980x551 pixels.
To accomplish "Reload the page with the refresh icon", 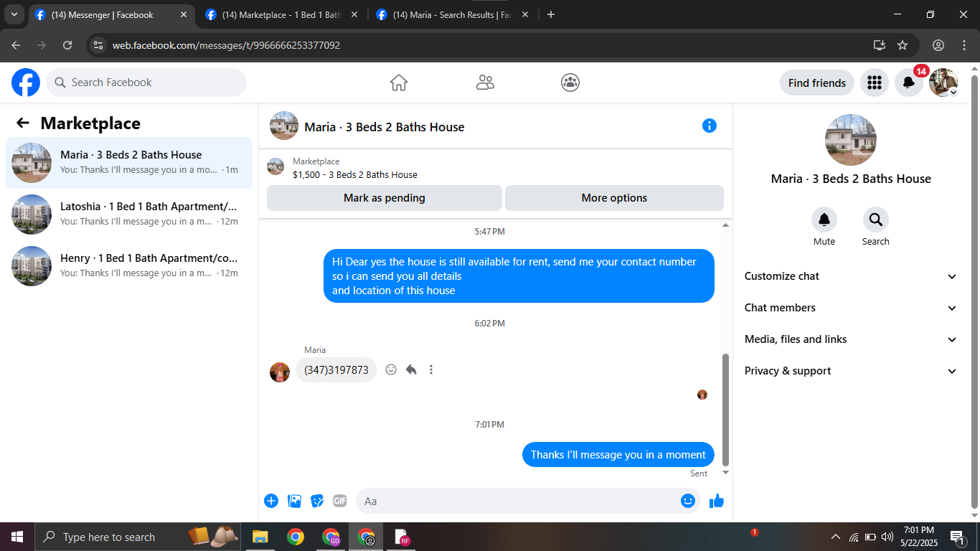I will 67,45.
